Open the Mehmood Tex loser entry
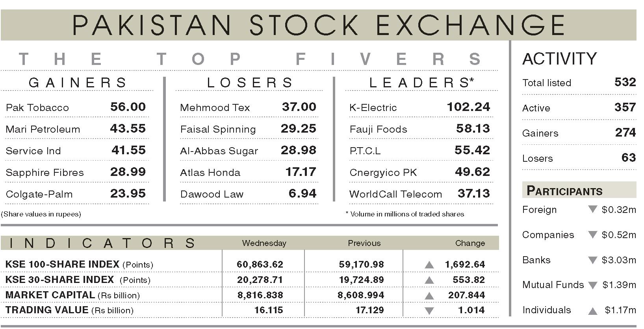644x329 pixels. 215,107
